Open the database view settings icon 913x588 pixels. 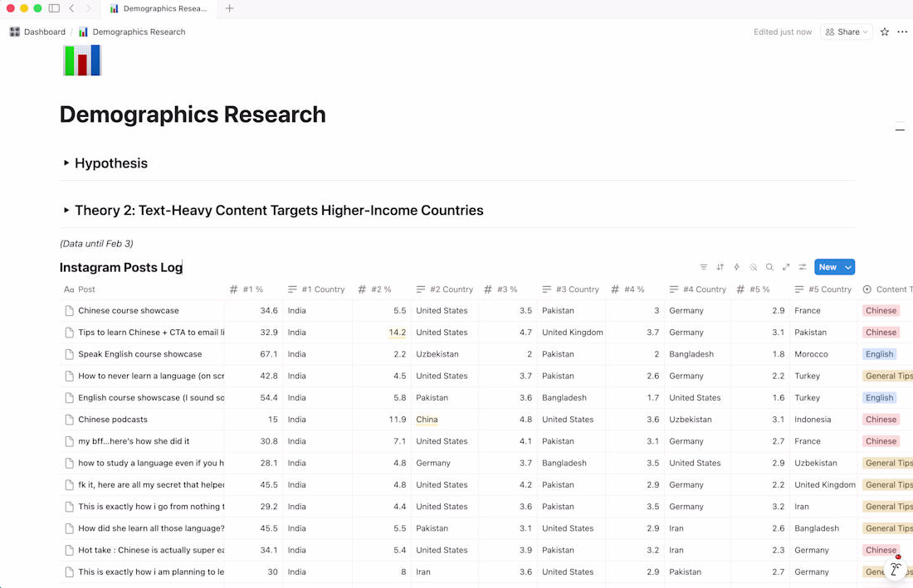tap(803, 267)
